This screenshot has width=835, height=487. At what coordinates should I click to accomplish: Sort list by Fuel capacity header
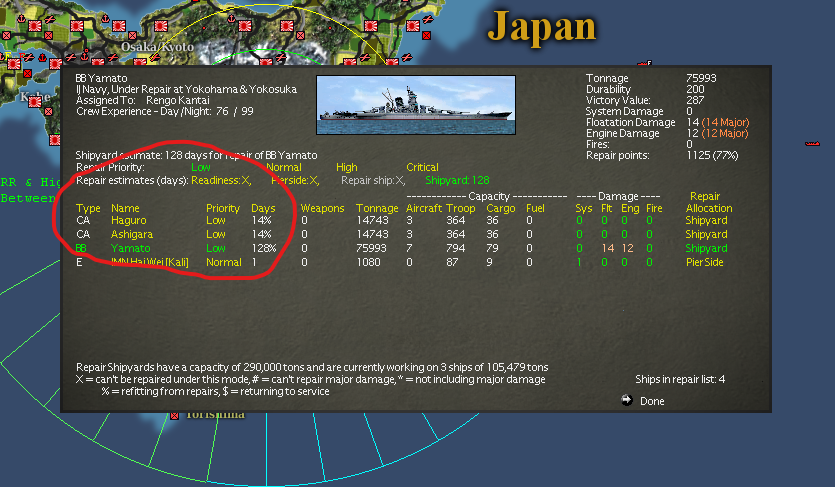[535, 208]
